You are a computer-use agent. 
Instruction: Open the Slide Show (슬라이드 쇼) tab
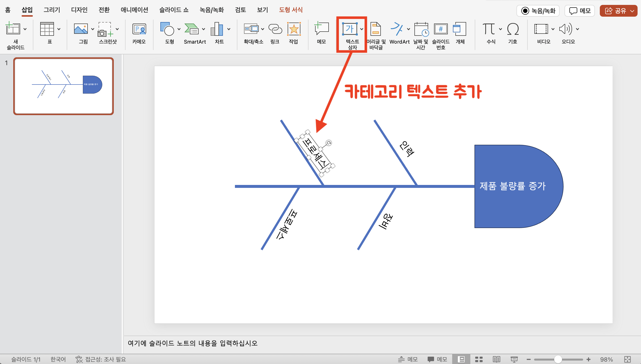pos(174,10)
